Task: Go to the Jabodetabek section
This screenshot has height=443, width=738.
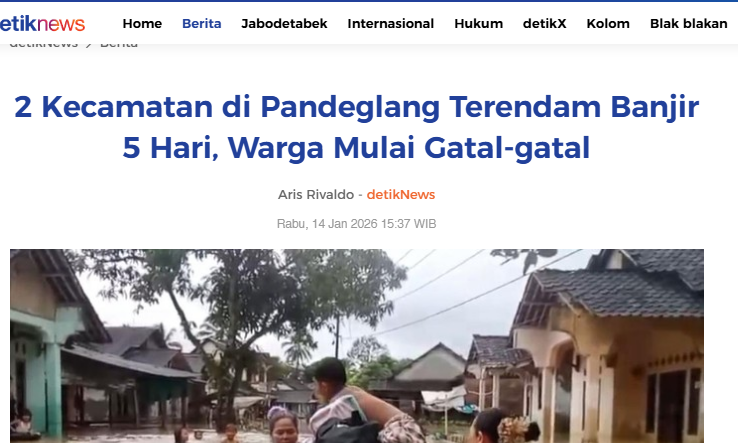Action: tap(284, 24)
